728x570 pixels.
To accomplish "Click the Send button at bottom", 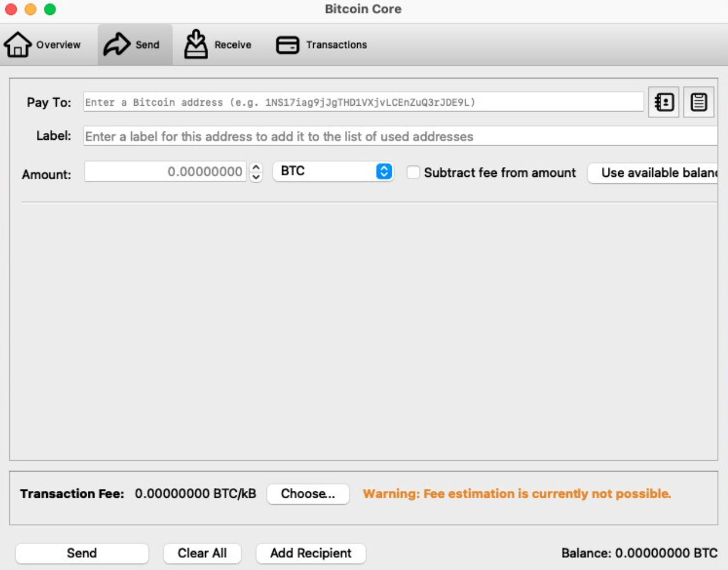I will tap(81, 553).
